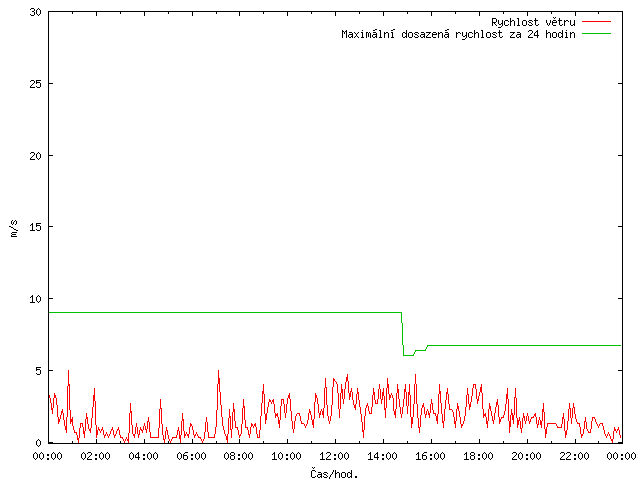640x480 pixels.
Task: Click the y-axis value 30
Action: point(36,12)
